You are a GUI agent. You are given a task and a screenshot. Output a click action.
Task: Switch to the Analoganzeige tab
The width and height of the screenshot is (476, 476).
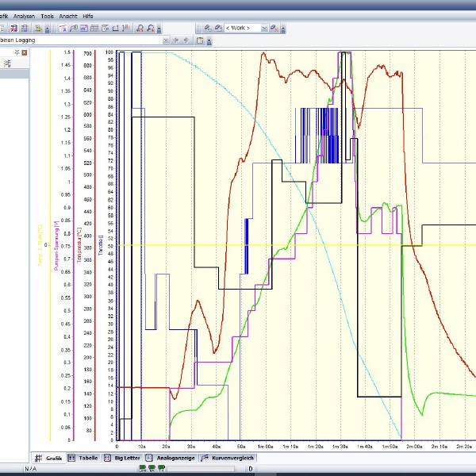coord(171,458)
